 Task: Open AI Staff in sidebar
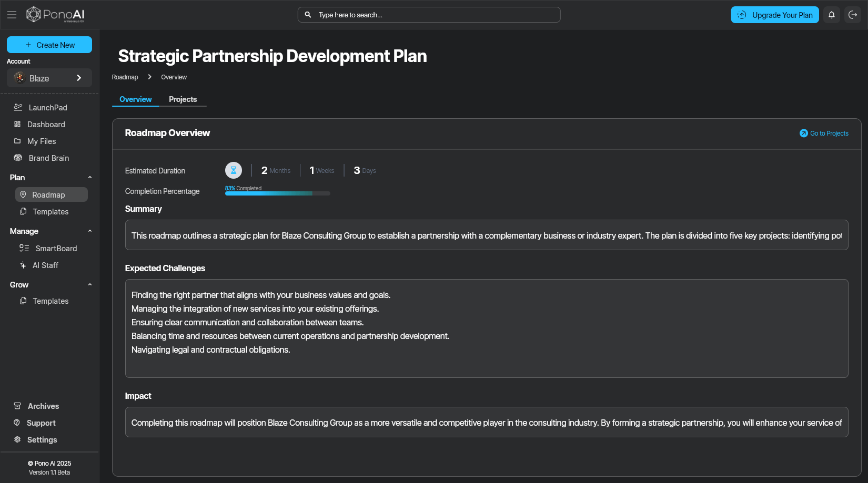[x=45, y=265]
